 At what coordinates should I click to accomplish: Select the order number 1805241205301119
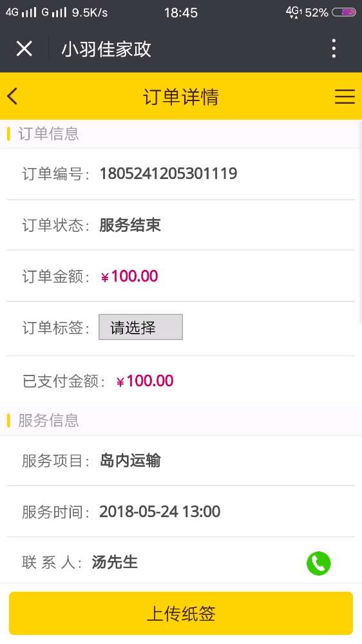coord(169,173)
